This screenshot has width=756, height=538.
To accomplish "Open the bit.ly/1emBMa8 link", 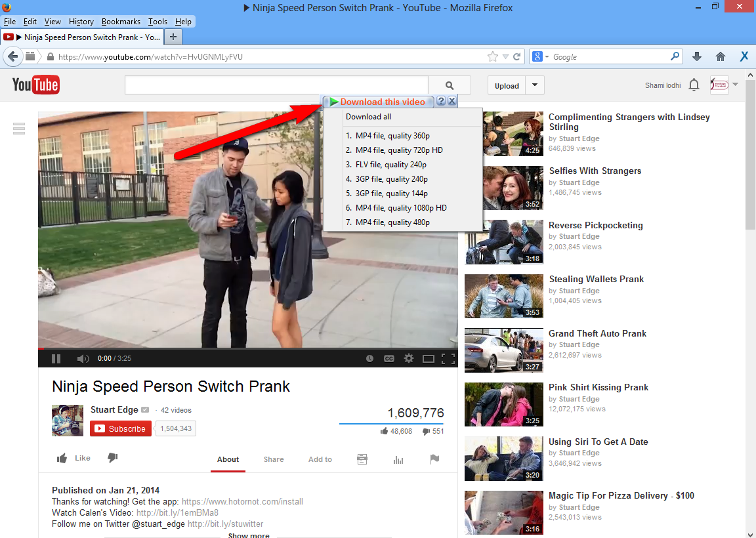I will pyautogui.click(x=177, y=513).
